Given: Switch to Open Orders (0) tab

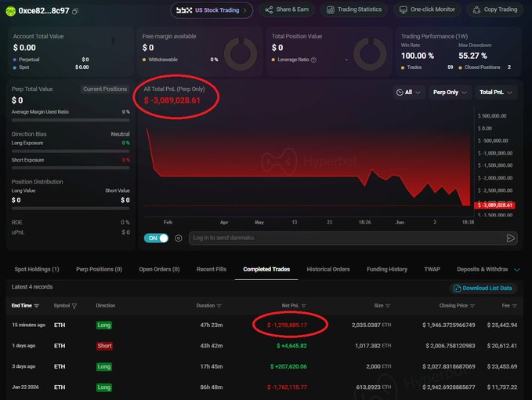Looking at the screenshot, I should tap(159, 269).
